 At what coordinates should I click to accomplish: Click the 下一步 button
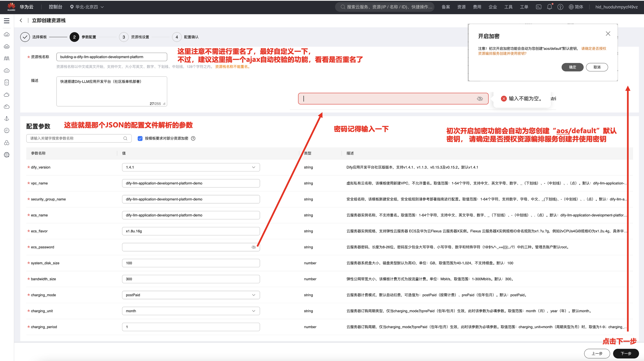(x=626, y=353)
